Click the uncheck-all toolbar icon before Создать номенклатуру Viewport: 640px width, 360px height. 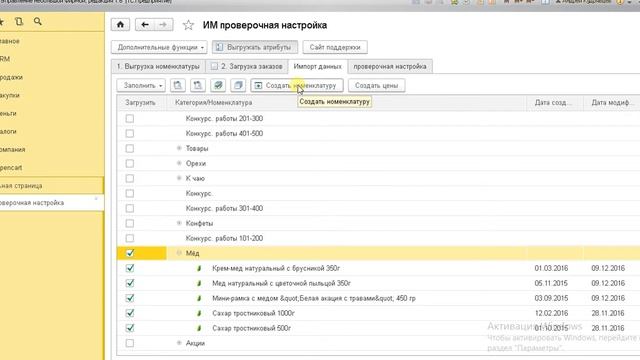point(238,85)
